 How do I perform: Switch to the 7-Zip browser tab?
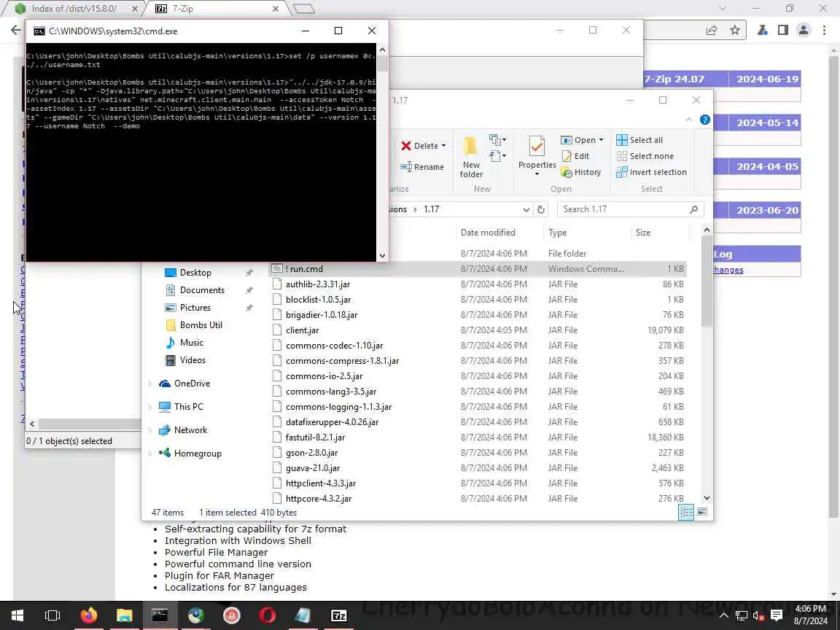(219, 9)
